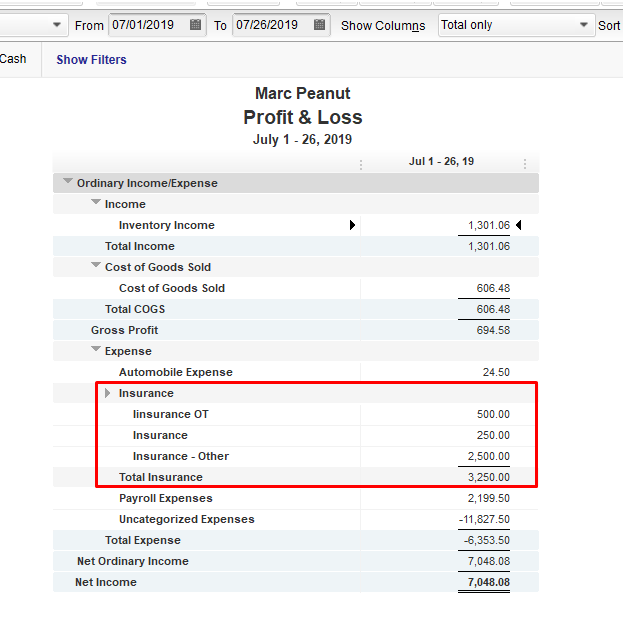Click the Jul 1 - 26, 19 column header
Screen dimensions: 623x636
coord(441,161)
